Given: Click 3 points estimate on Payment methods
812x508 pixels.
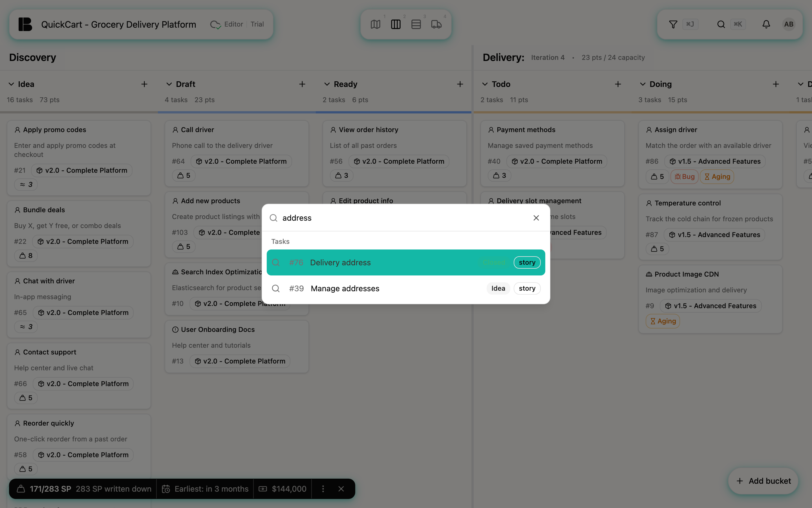Looking at the screenshot, I should [500, 175].
